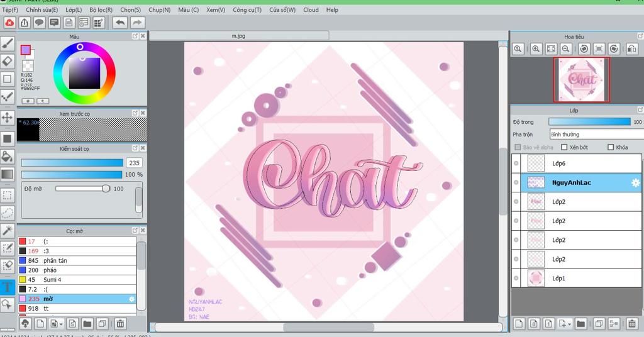Image resolution: width=644 pixels, height=337 pixels.
Task: Zoom in on the navigator preview
Action: pyautogui.click(x=536, y=49)
